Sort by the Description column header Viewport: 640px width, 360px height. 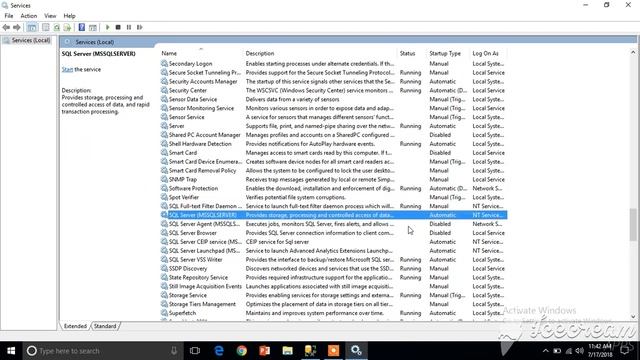(x=260, y=53)
